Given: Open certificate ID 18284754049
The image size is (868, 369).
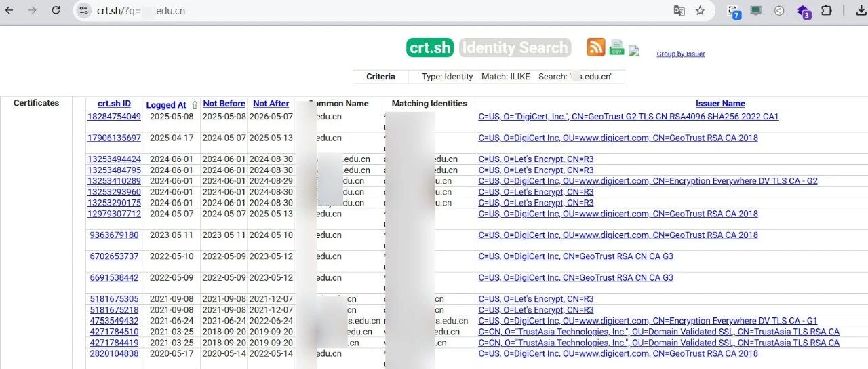Looking at the screenshot, I should pyautogui.click(x=114, y=117).
